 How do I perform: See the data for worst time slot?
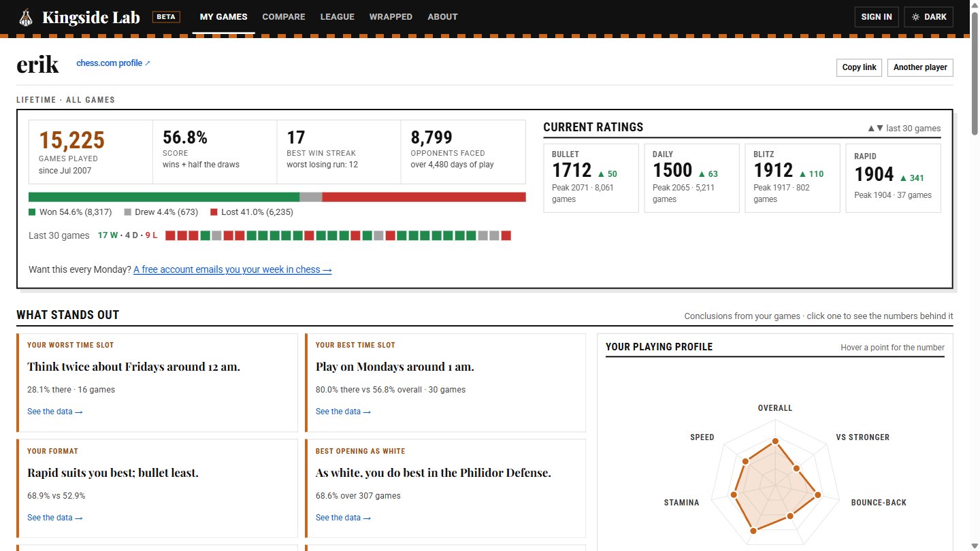coord(55,412)
